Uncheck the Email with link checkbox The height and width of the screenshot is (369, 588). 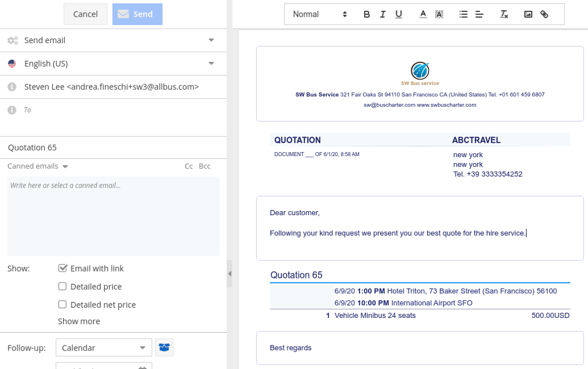(x=63, y=268)
